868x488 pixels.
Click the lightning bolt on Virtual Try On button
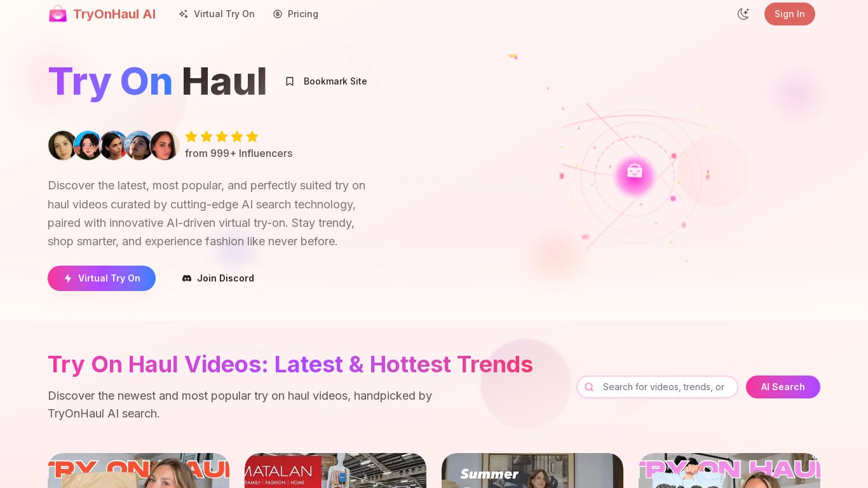pos(68,278)
